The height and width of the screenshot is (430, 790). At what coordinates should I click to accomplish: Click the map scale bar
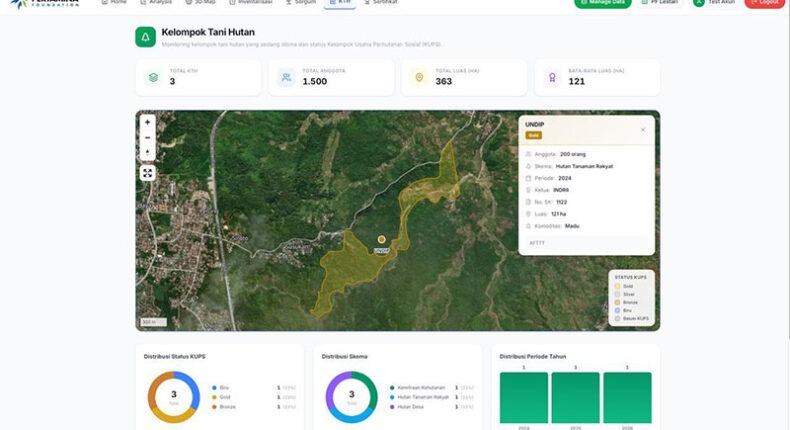pyautogui.click(x=153, y=322)
